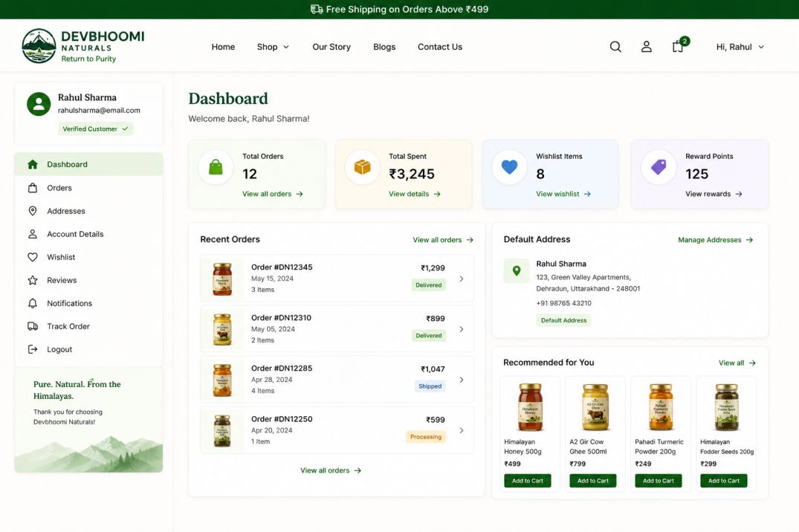The image size is (799, 532).
Task: Click the Himalayan Fodder Seeds jar image
Action: [x=726, y=407]
